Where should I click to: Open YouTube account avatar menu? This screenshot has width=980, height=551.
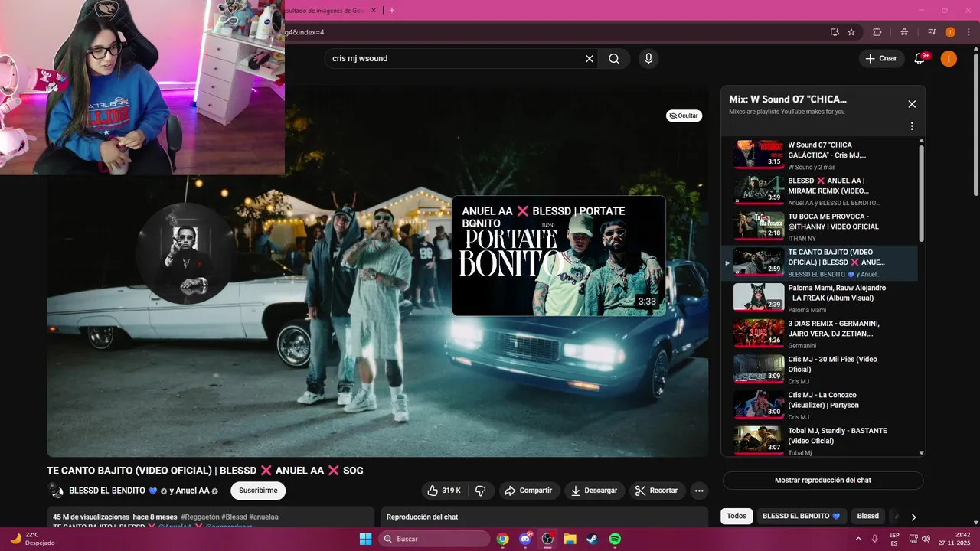pyautogui.click(x=949, y=58)
